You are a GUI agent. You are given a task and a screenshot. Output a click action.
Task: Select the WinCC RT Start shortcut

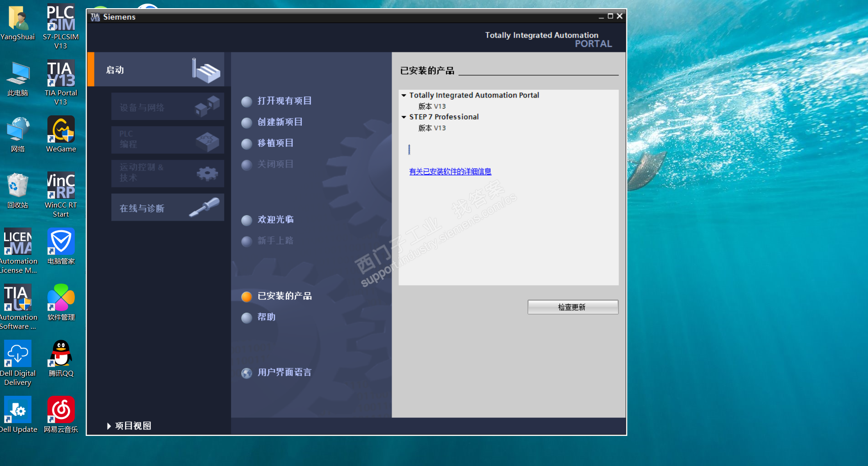(x=61, y=195)
